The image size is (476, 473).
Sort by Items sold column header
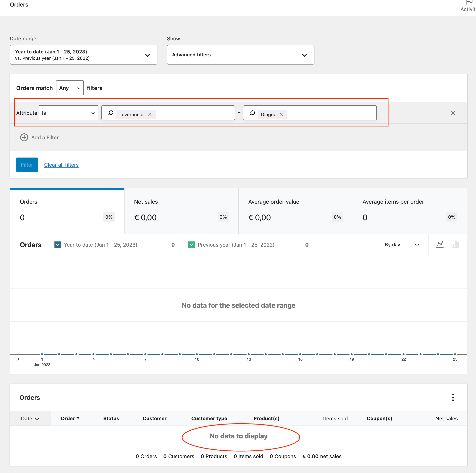coord(335,419)
